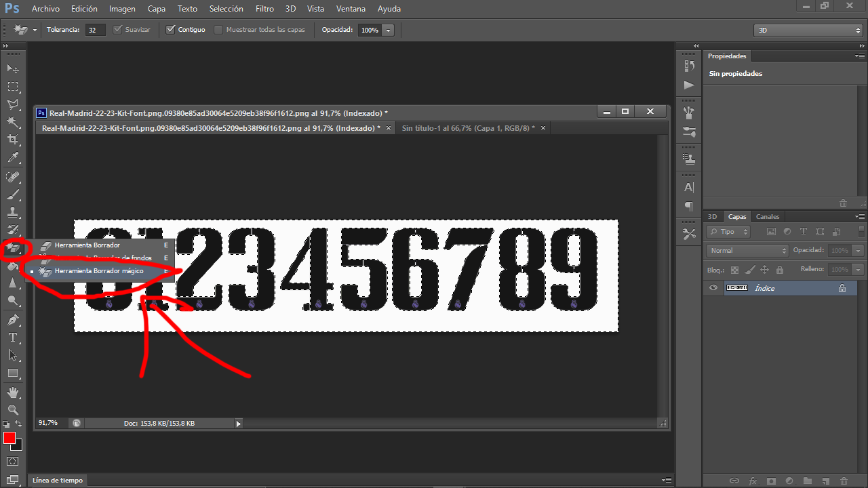The width and height of the screenshot is (868, 488).
Task: Select the Polygonal Lasso tool
Action: 13,104
